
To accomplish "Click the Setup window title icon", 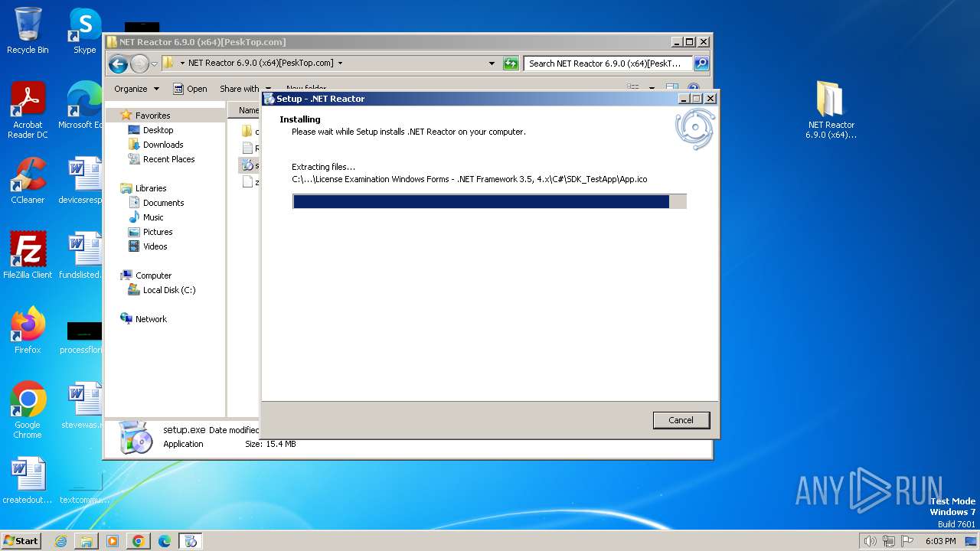I will coord(269,99).
